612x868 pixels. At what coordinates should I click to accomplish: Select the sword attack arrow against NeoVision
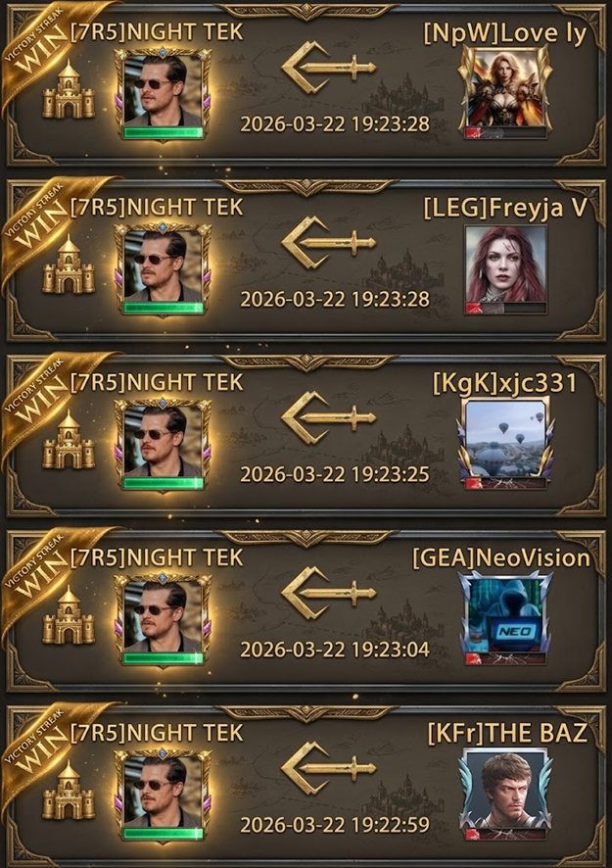pos(329,593)
